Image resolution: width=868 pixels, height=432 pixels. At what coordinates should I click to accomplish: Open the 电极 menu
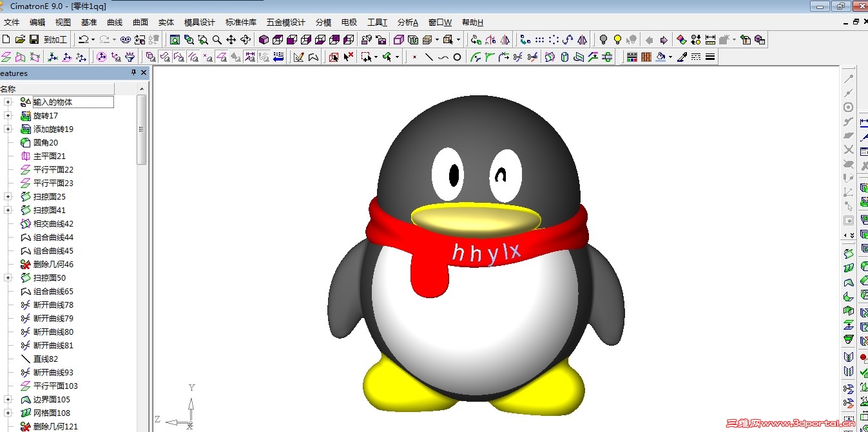point(349,23)
